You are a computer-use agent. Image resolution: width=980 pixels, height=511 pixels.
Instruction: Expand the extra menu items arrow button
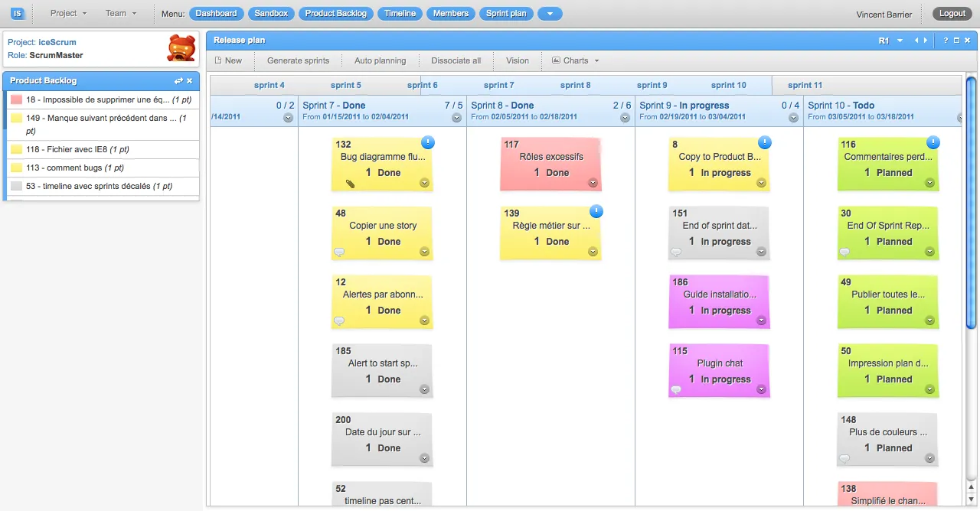550,14
